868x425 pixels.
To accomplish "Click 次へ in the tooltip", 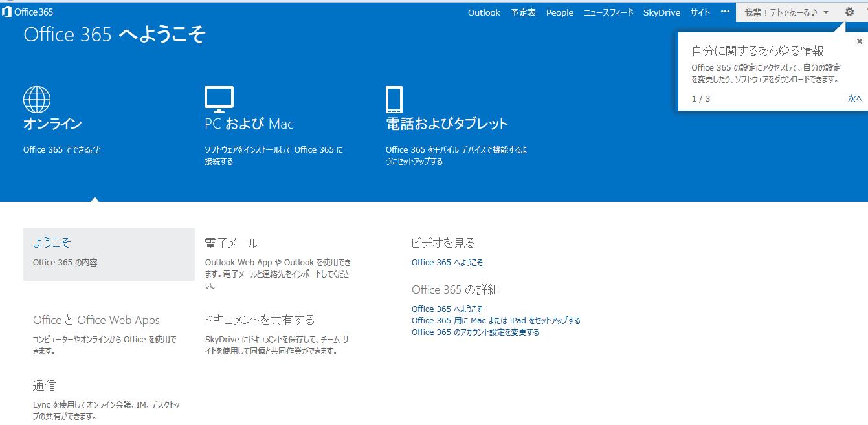I will tap(855, 98).
